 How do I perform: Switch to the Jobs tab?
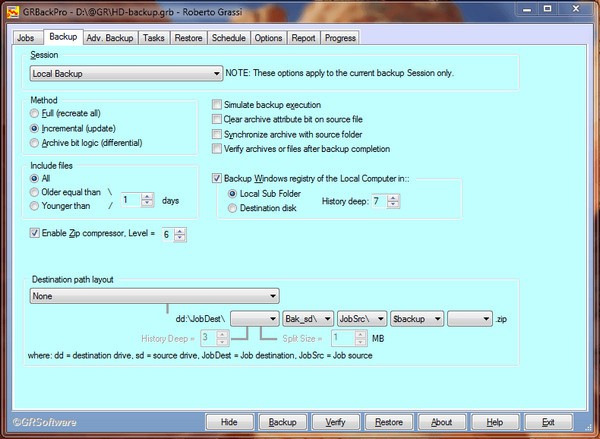pos(28,38)
